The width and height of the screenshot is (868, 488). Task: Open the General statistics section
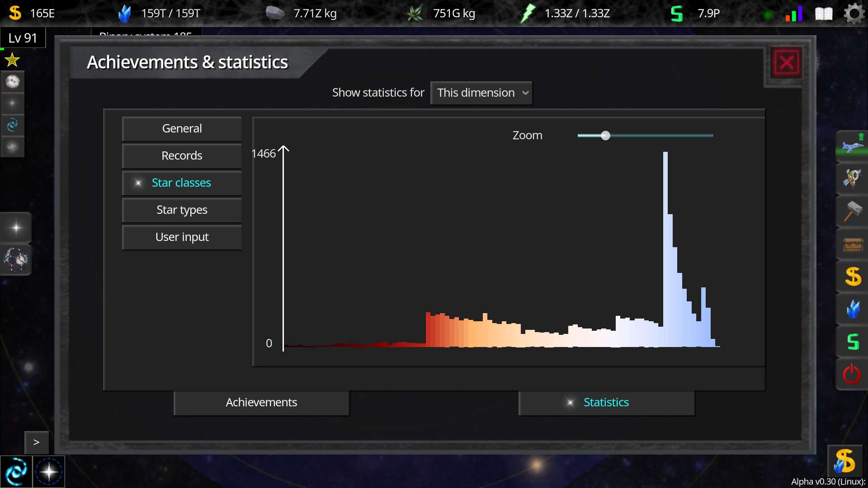(182, 129)
